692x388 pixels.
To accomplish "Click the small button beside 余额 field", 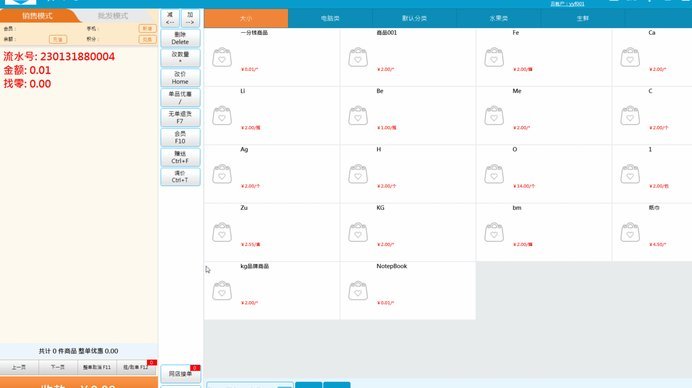I will click(58, 39).
